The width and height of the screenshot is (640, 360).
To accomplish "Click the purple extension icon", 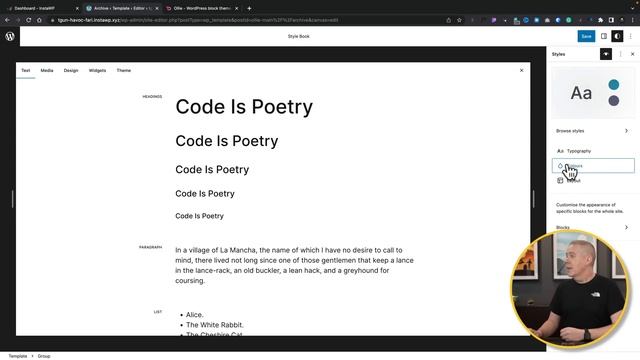I will tap(494, 20).
